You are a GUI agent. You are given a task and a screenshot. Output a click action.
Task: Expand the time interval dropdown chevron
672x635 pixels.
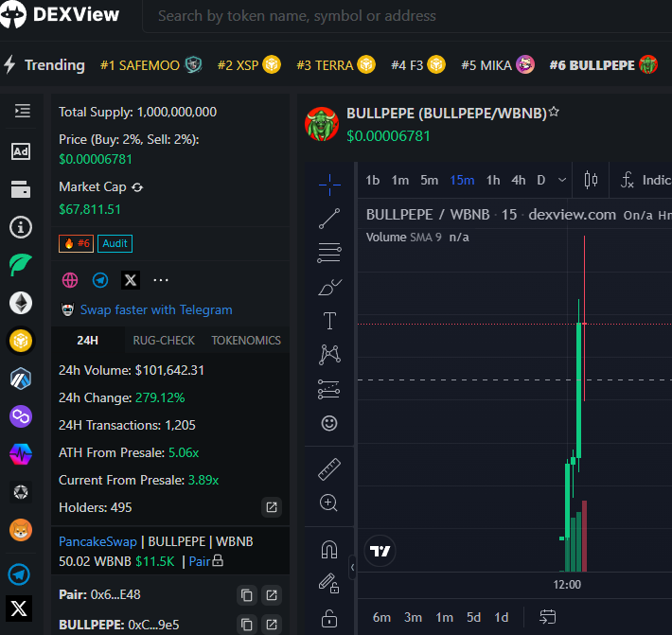tap(562, 181)
